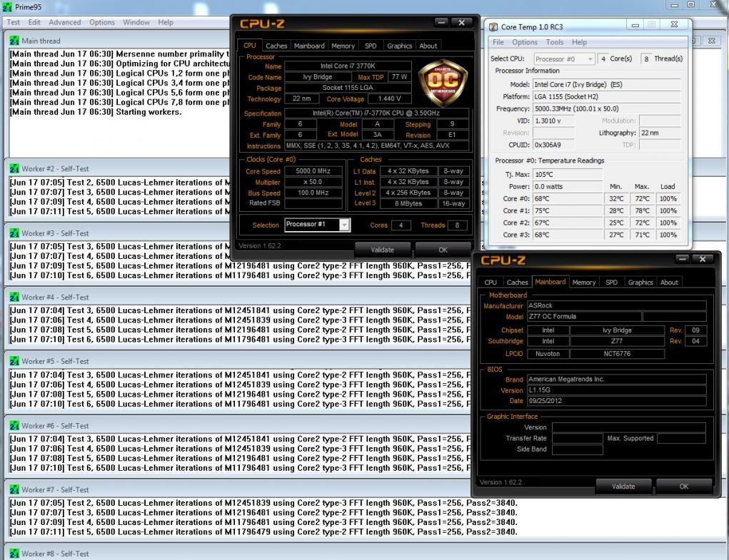Viewport: 729px width, 560px height.
Task: Click the Gigabyte OC motherboard logo in CPU-Z
Action: pos(443,83)
